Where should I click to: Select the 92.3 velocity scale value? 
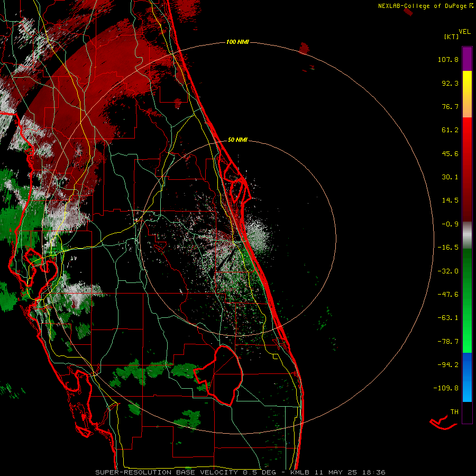coord(450,83)
